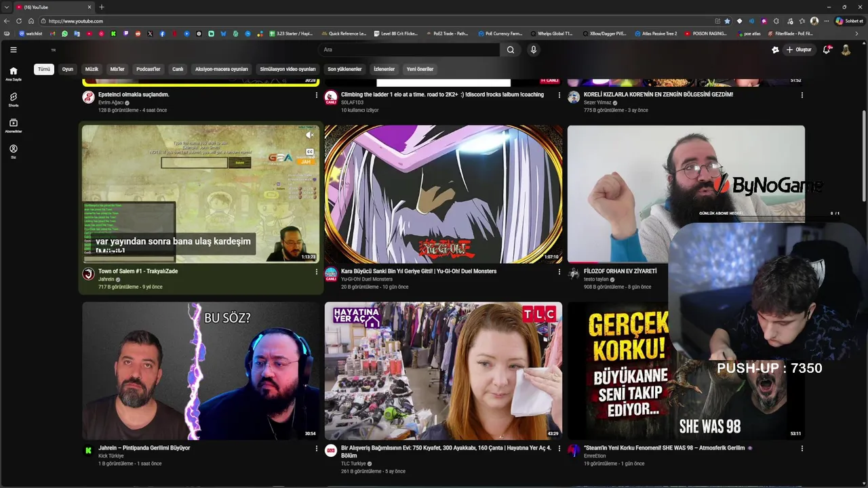Open more options for KORELİ KIZLARLA video
The height and width of the screenshot is (488, 868).
(802, 96)
